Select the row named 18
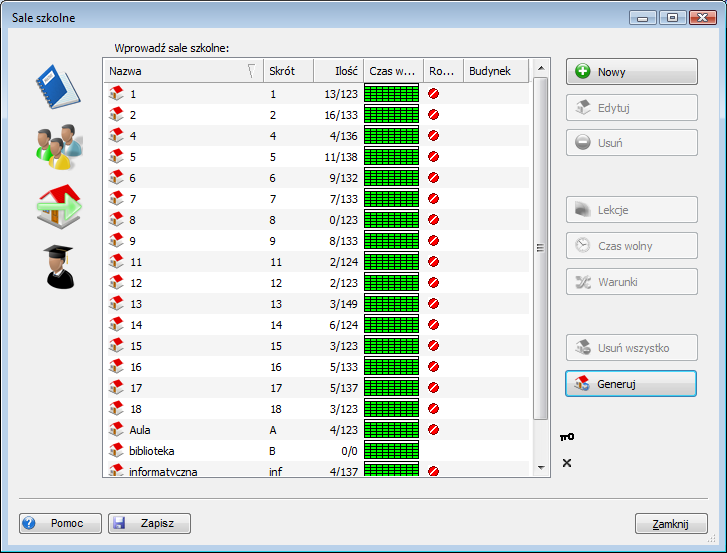This screenshot has height=553, width=727. click(x=318, y=408)
